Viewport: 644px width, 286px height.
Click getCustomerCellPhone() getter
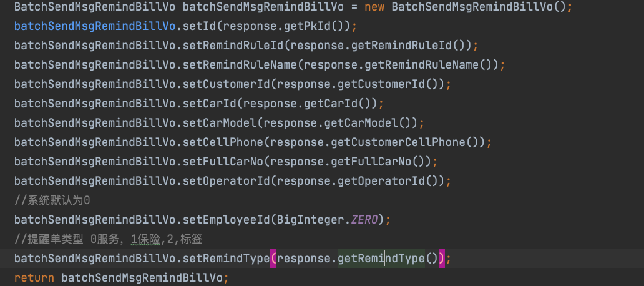[404, 142]
